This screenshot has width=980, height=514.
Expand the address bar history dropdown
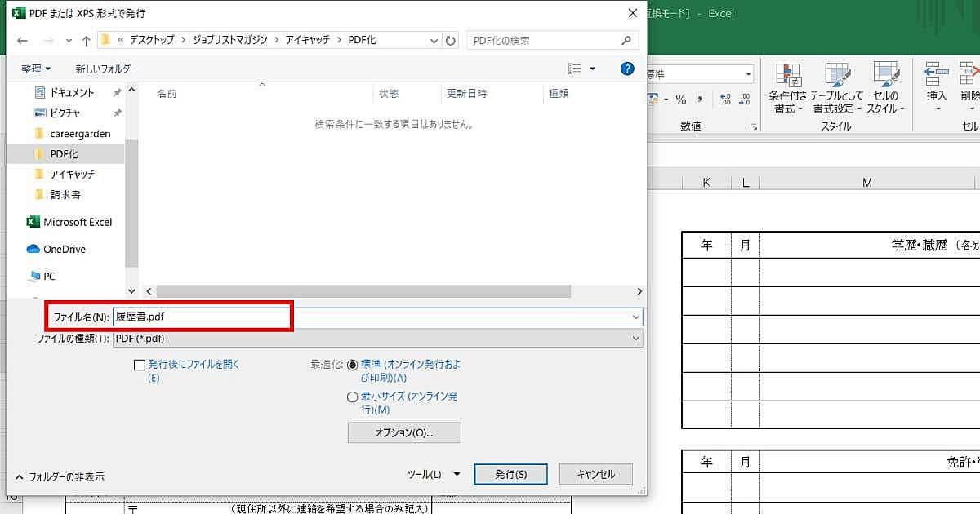pyautogui.click(x=434, y=40)
